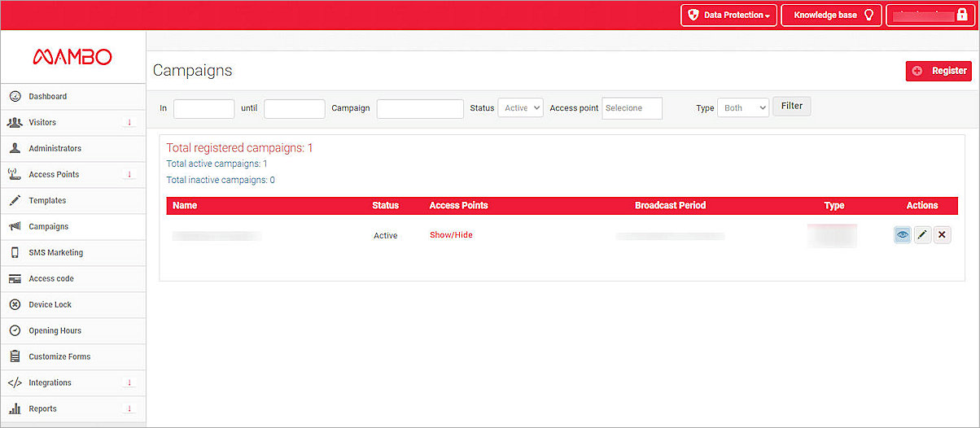The image size is (980, 428).
Task: Open the Status dropdown filter
Action: [520, 108]
